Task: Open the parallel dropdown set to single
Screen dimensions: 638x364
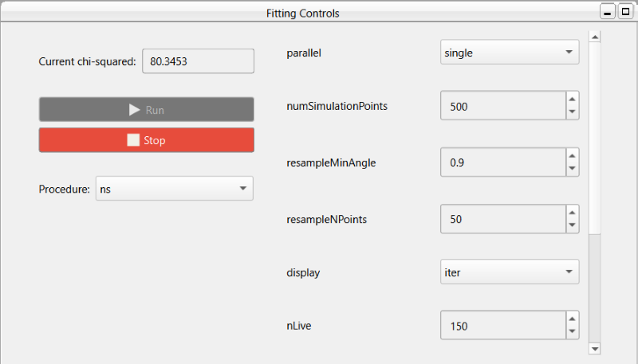Action: click(x=510, y=52)
